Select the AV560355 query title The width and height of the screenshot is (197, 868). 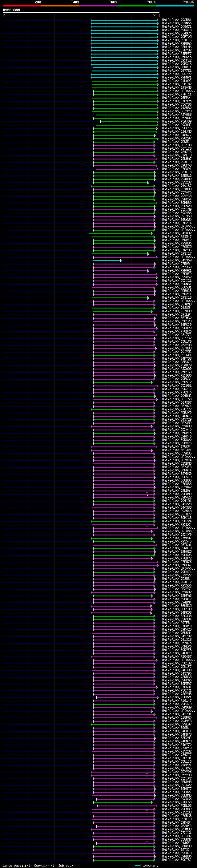11,10
